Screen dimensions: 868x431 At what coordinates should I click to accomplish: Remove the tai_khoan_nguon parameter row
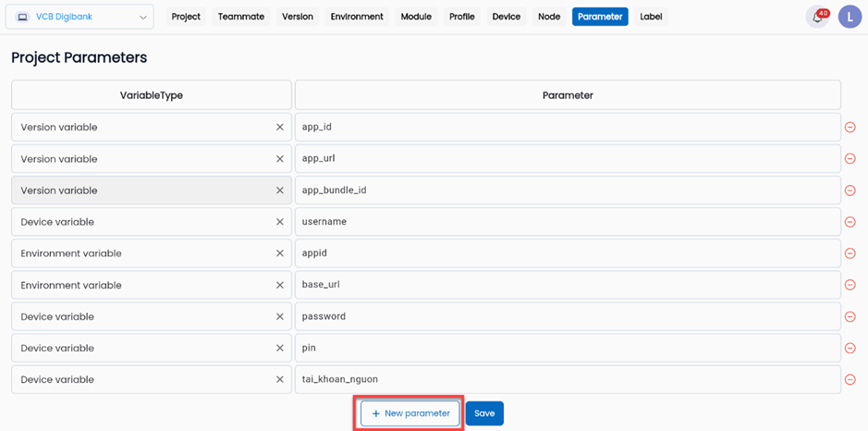pos(850,379)
